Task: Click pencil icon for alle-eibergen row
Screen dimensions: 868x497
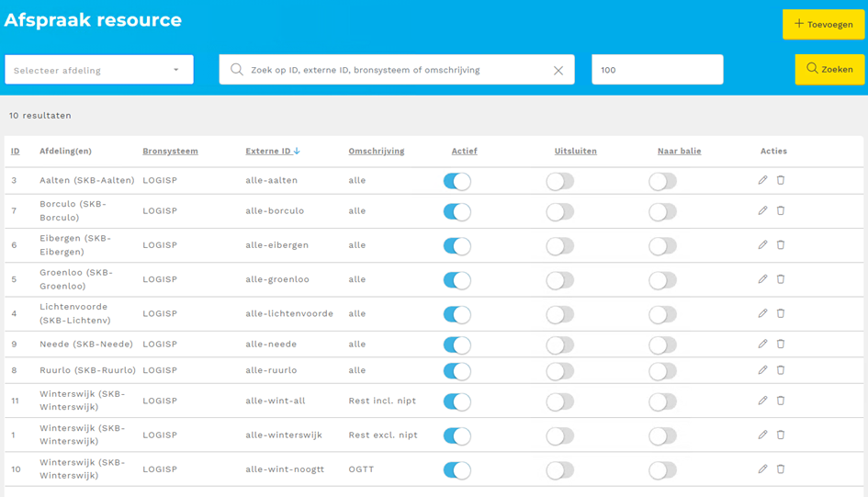Action: [x=762, y=245]
